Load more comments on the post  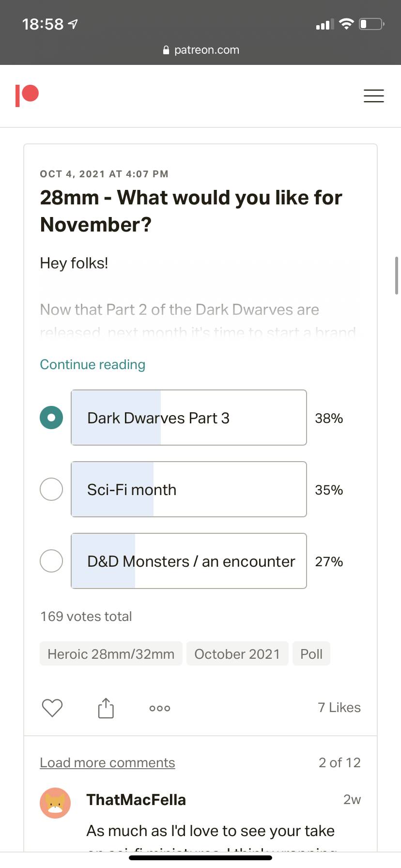(107, 762)
